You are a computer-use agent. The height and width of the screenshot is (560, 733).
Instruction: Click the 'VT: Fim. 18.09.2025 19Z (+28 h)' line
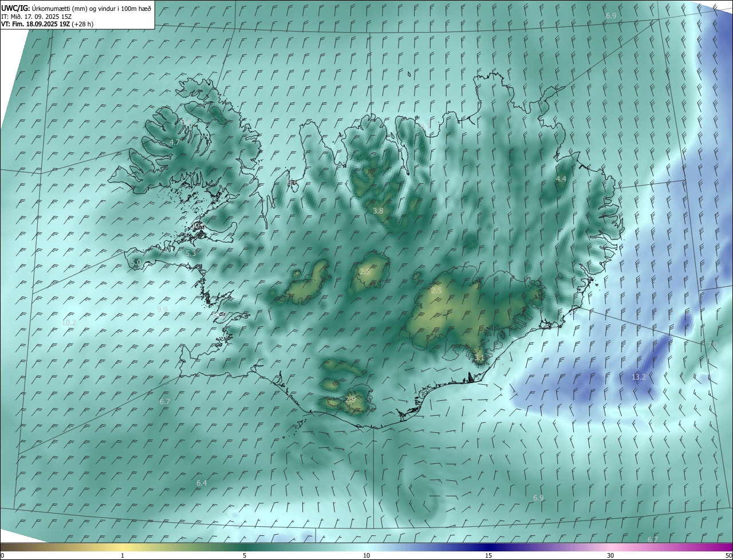[x=48, y=24]
